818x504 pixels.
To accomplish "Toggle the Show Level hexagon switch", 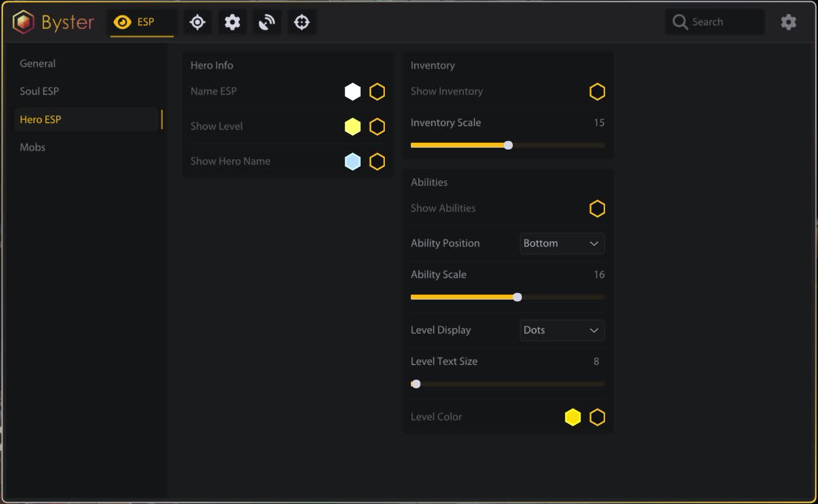I will point(377,127).
